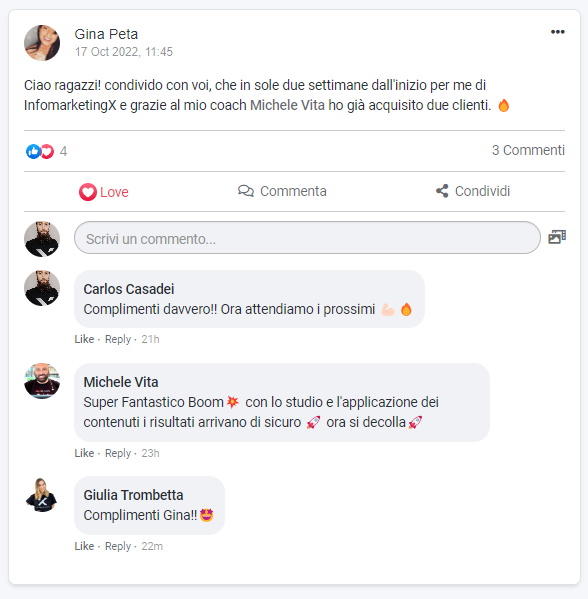Open the three-dot post options menu
The image size is (588, 599).
[x=557, y=32]
